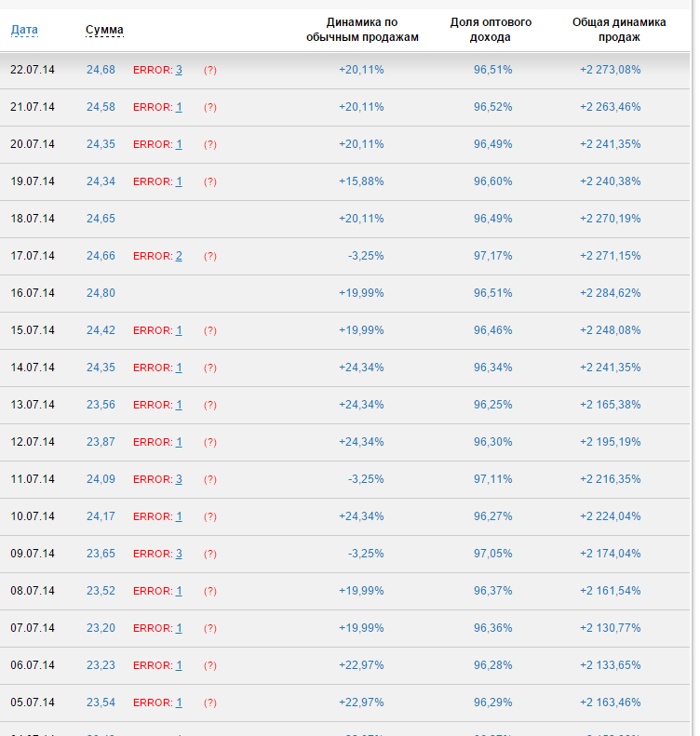Screen dimensions: 700x736
Task: Open the help (?) icon for 11.07.14
Action: tap(210, 479)
